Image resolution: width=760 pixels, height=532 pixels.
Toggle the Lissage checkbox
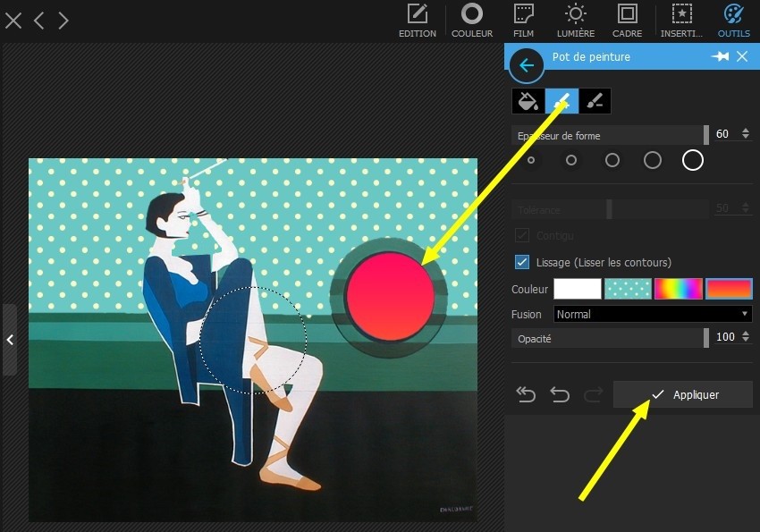(x=522, y=262)
